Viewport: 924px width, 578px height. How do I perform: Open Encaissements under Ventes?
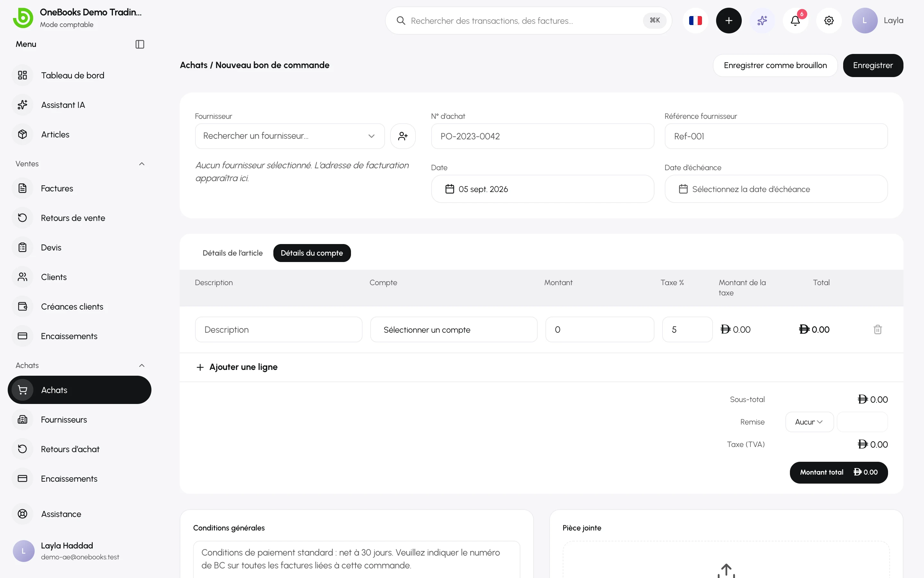tap(80, 336)
